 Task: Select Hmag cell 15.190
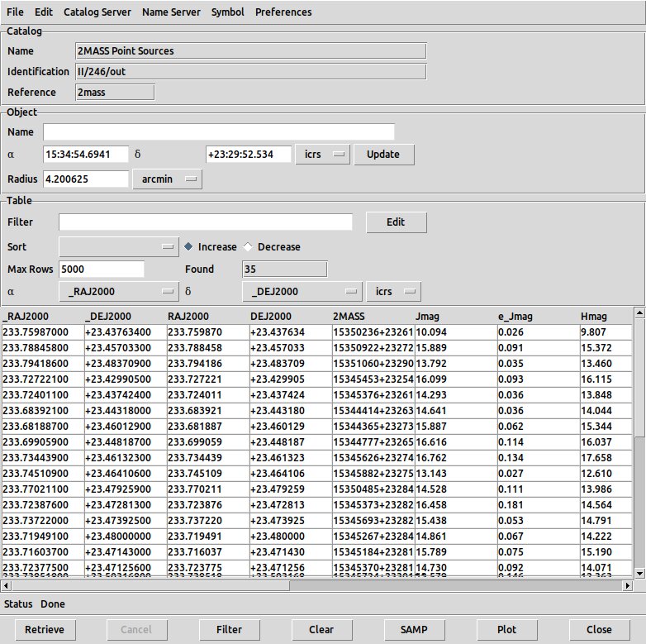click(x=606, y=551)
